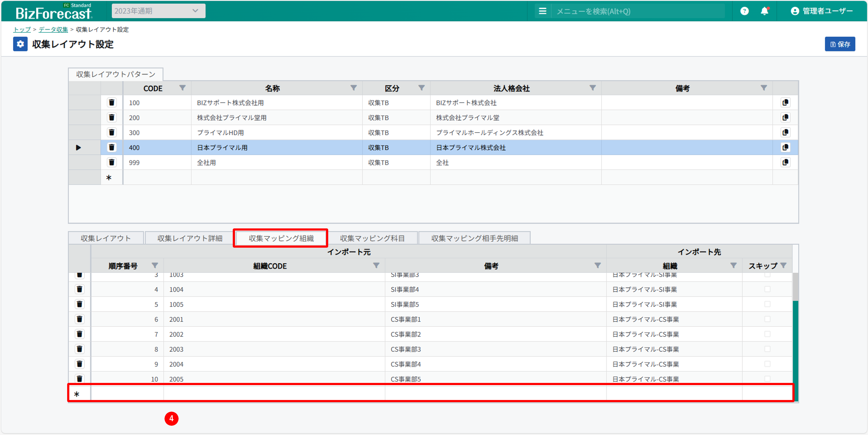
Task: Delete mapping row with 組織CODE 2001
Action: point(79,319)
